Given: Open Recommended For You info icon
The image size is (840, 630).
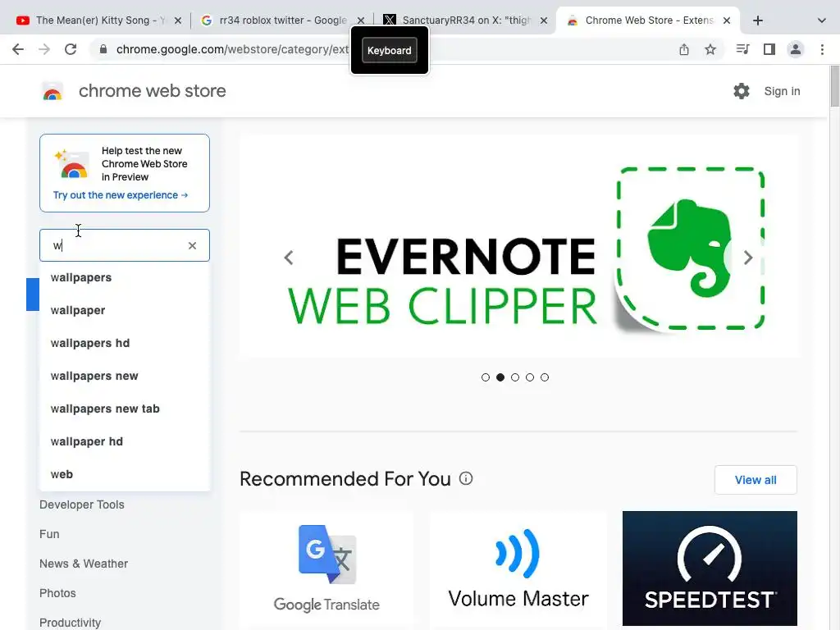Looking at the screenshot, I should pyautogui.click(x=466, y=478).
